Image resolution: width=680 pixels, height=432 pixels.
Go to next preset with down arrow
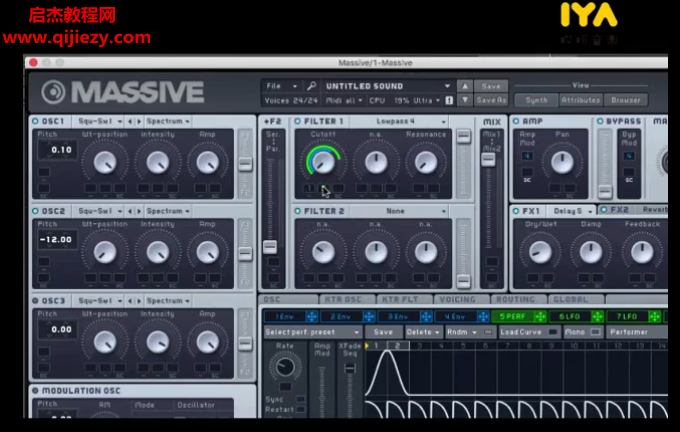click(x=464, y=100)
